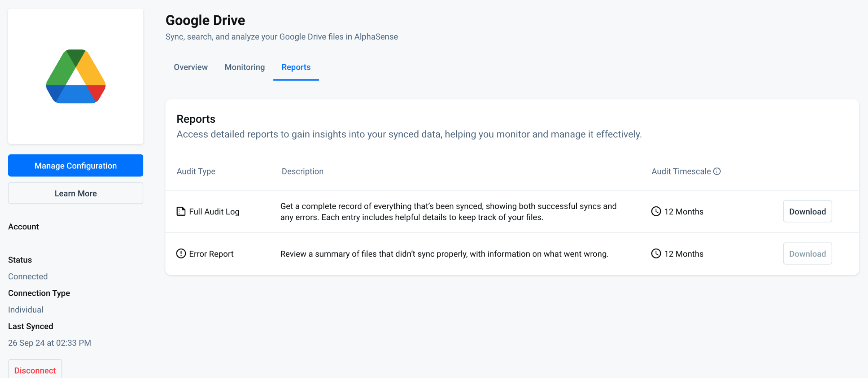Click the Description column header
868x378 pixels.
tap(302, 171)
